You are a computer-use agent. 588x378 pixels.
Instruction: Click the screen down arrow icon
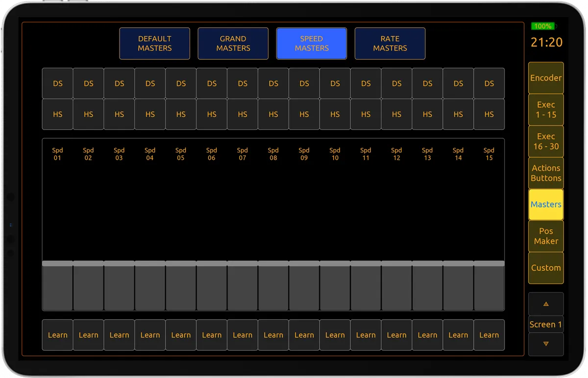click(546, 344)
